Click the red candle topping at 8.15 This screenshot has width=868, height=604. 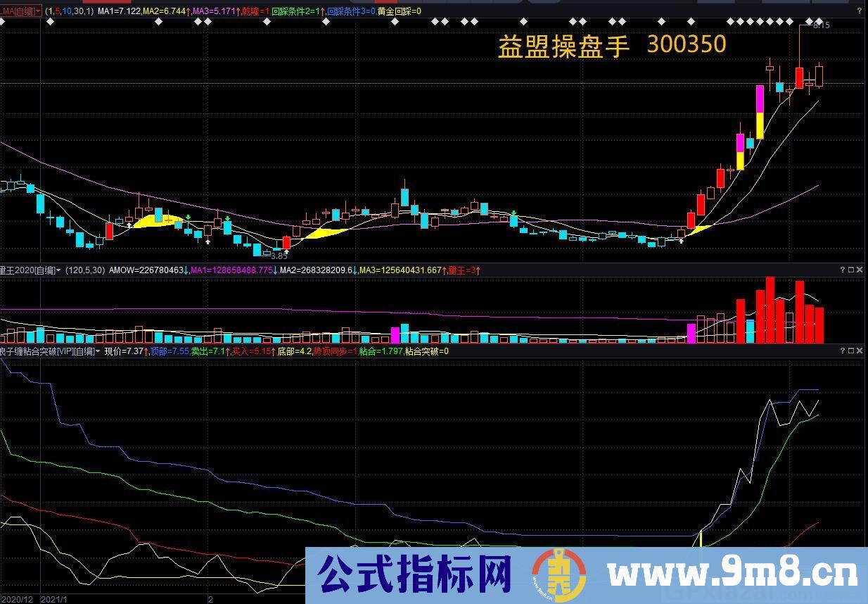pos(800,77)
